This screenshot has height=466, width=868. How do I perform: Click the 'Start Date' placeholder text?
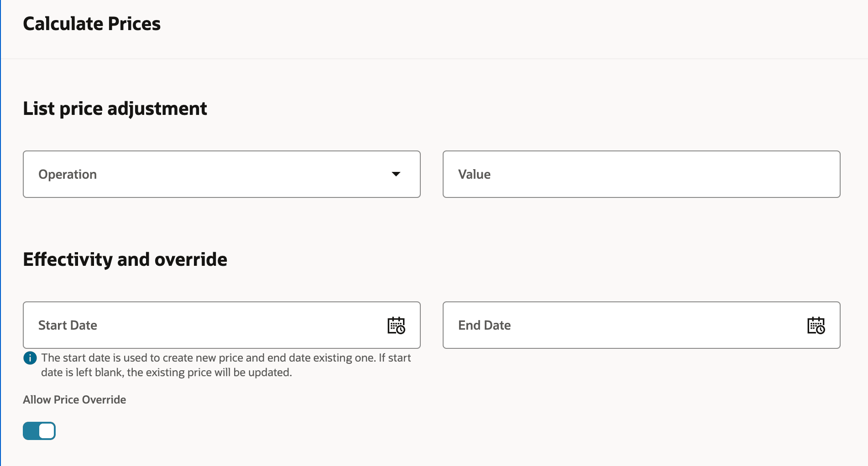point(68,325)
